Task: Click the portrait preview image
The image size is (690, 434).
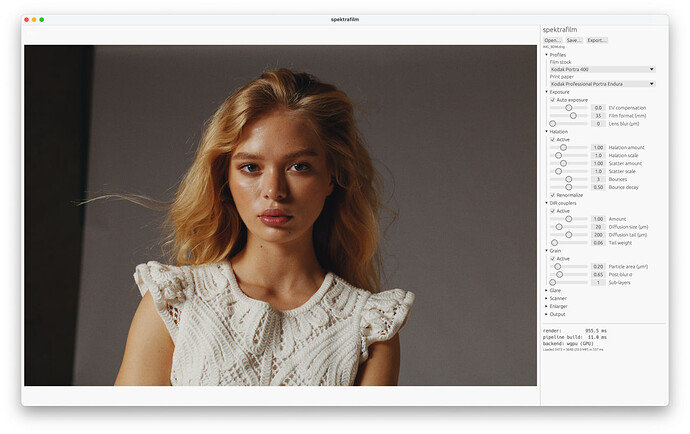Action: point(280,215)
